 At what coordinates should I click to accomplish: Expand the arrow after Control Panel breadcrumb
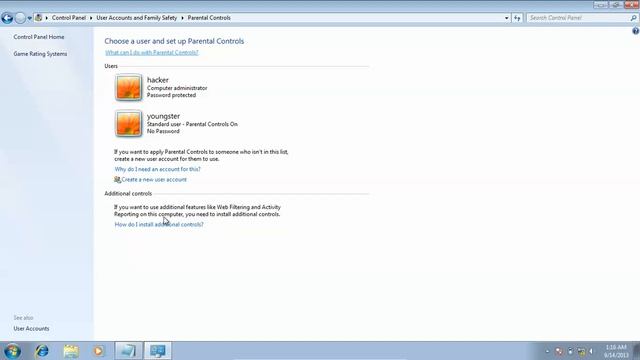tap(91, 18)
